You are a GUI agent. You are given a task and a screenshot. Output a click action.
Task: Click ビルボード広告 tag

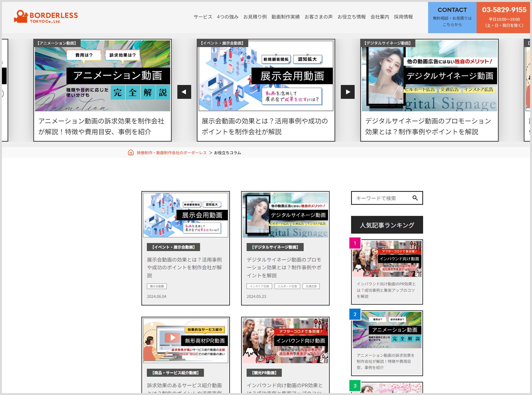click(x=287, y=286)
